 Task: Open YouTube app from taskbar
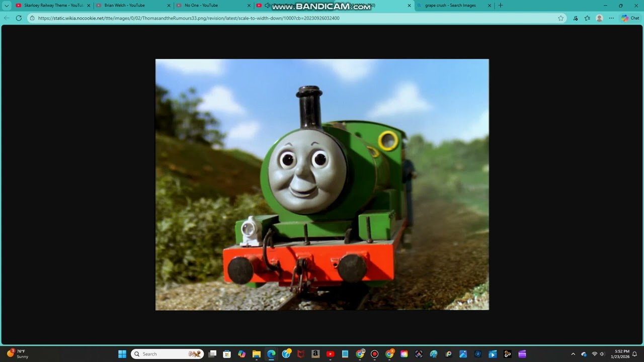click(x=331, y=354)
